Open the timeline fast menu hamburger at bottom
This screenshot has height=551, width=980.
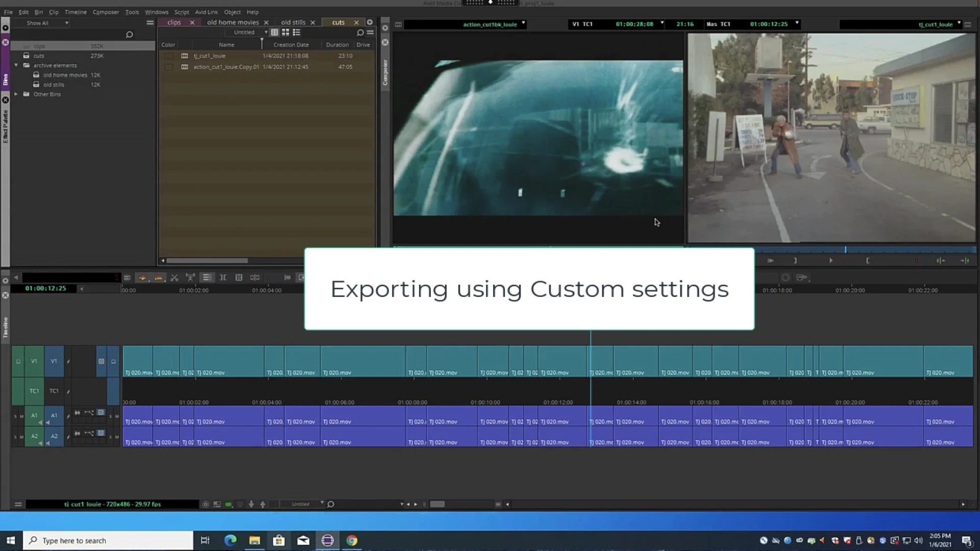[x=18, y=504]
